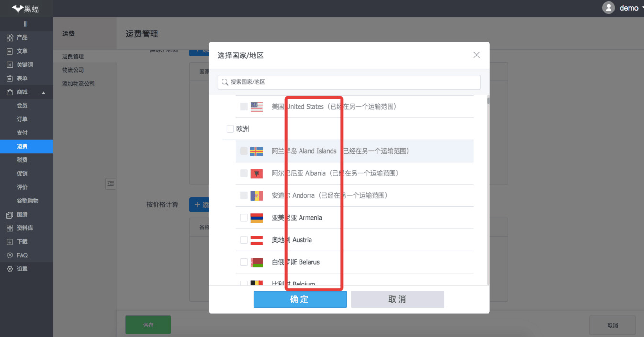
Task: Click the Downloads (下载) sidebar icon
Action: 10,242
